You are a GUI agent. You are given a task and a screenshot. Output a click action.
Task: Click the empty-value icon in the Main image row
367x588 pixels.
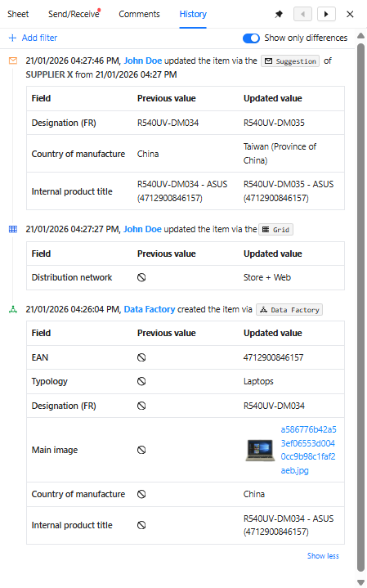click(141, 450)
